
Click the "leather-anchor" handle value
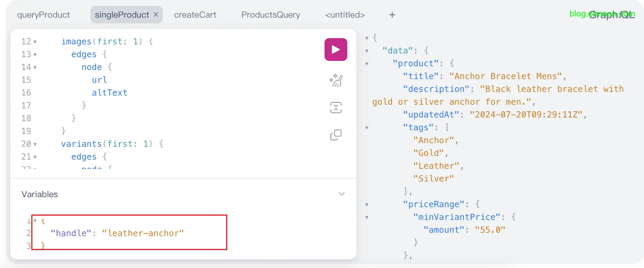(143, 233)
